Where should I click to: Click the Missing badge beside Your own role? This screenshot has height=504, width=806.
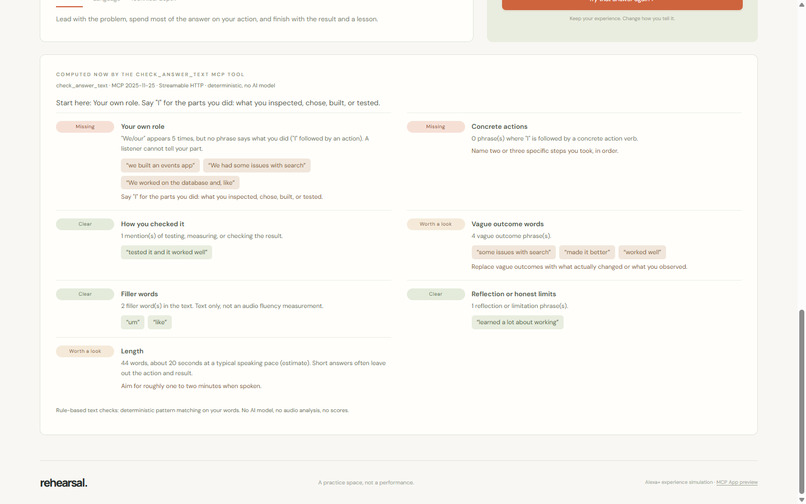(85, 127)
